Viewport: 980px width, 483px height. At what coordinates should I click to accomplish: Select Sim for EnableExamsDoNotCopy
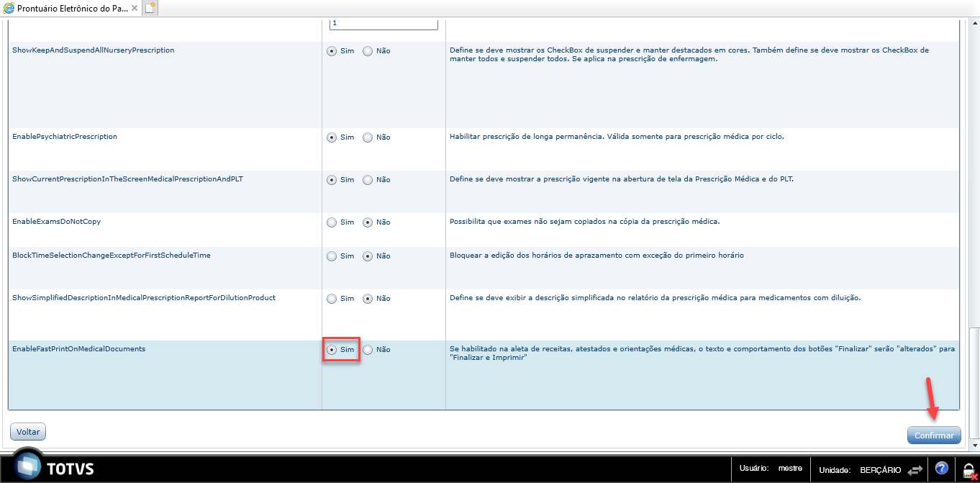pos(332,222)
